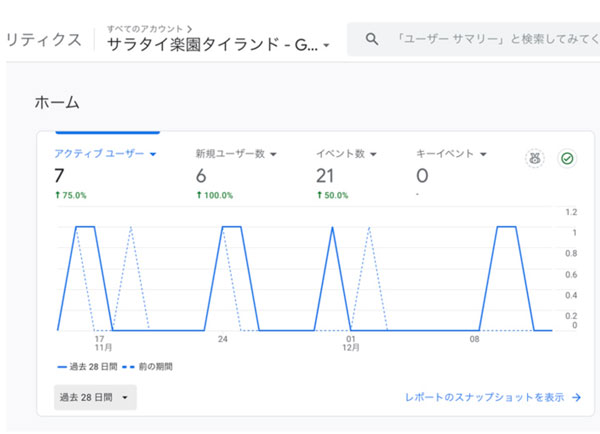Click the 前の期間 dashed line legend
This screenshot has width=600, height=434.
coord(147,367)
